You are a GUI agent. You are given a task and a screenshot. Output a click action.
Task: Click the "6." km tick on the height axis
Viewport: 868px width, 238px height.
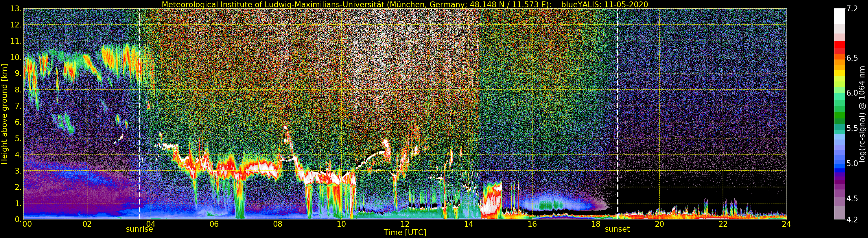(x=18, y=122)
